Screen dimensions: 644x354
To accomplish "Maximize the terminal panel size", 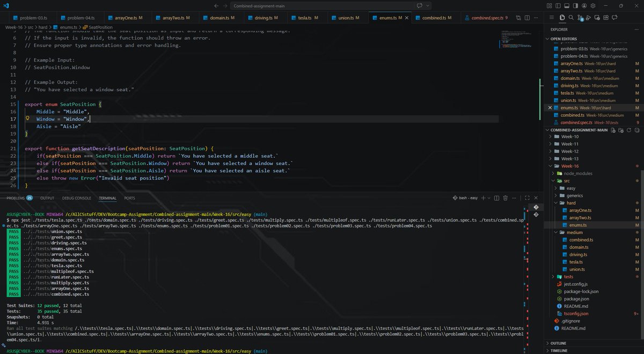I will click(x=527, y=198).
